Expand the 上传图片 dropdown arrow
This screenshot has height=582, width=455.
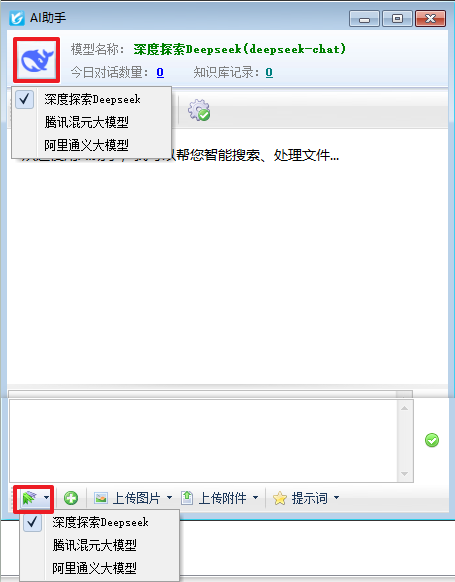[x=170, y=498]
